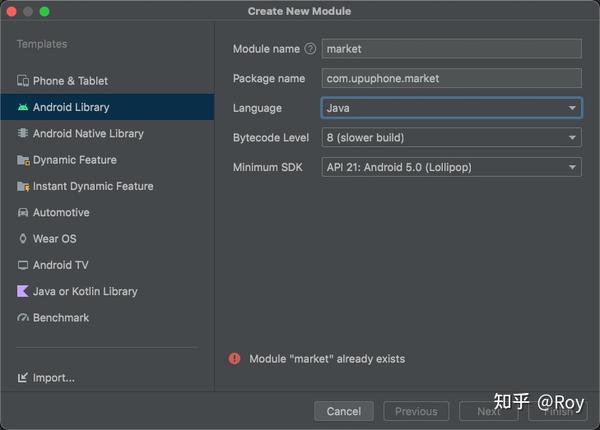600x430 pixels.
Task: Select the Wear OS template label
Action: (55, 239)
